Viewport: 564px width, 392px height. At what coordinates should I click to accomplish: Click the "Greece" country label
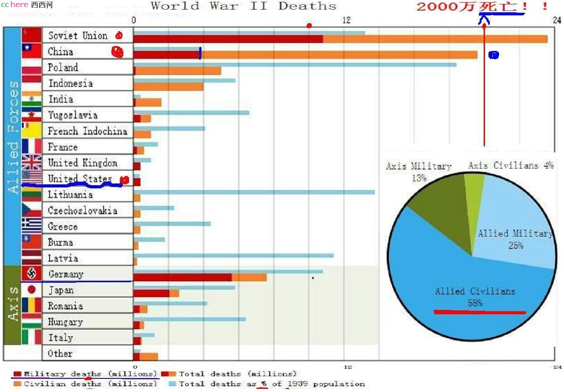(x=63, y=227)
